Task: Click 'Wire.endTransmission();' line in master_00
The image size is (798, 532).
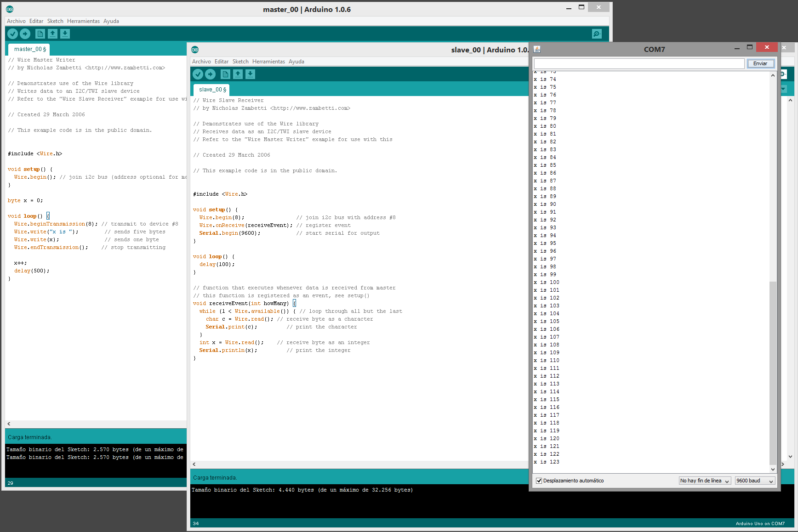Action: (51, 247)
